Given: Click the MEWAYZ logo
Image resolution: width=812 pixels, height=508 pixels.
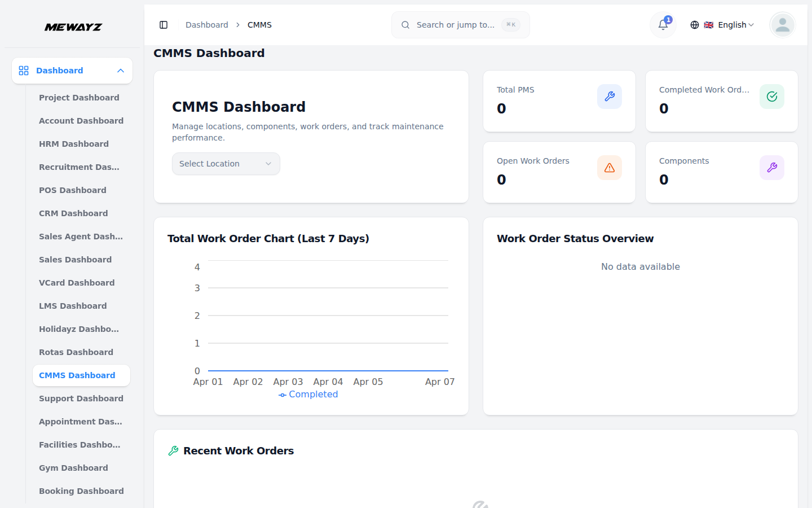Looking at the screenshot, I should [73, 27].
